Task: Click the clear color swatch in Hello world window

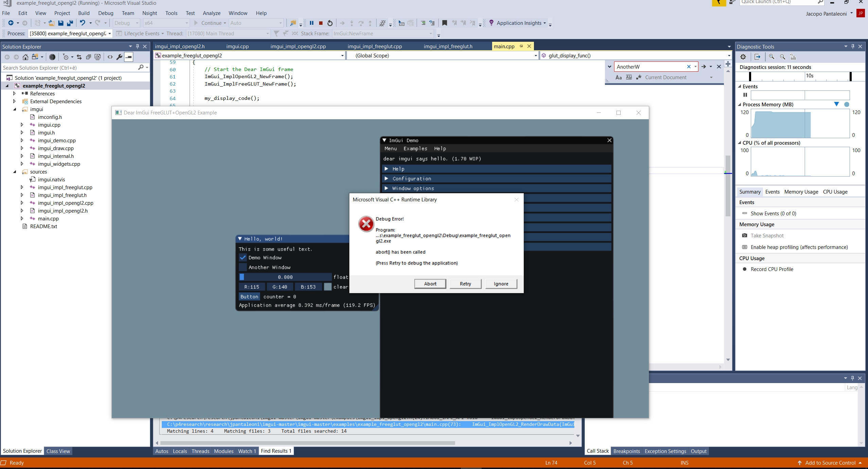Action: click(x=327, y=287)
